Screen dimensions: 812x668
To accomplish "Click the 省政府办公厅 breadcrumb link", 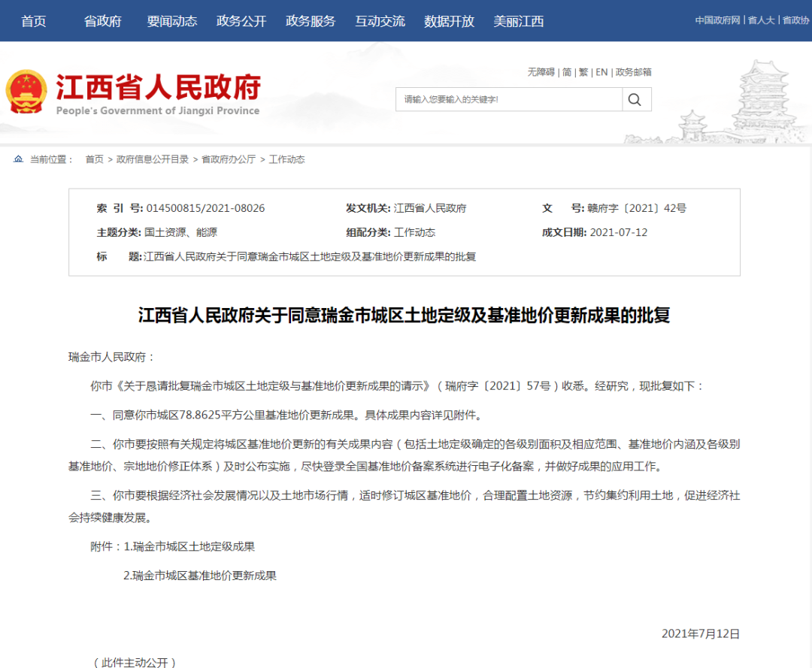I will click(229, 159).
